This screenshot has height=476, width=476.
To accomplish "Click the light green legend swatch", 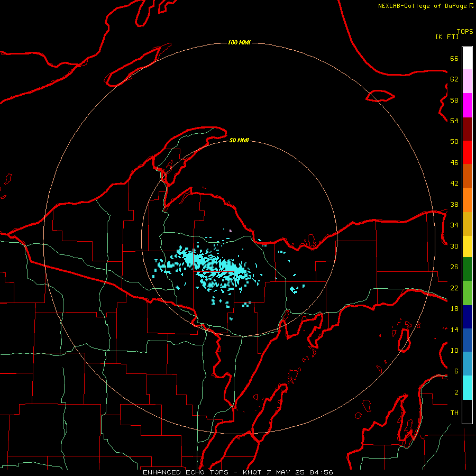I will coord(467,293).
